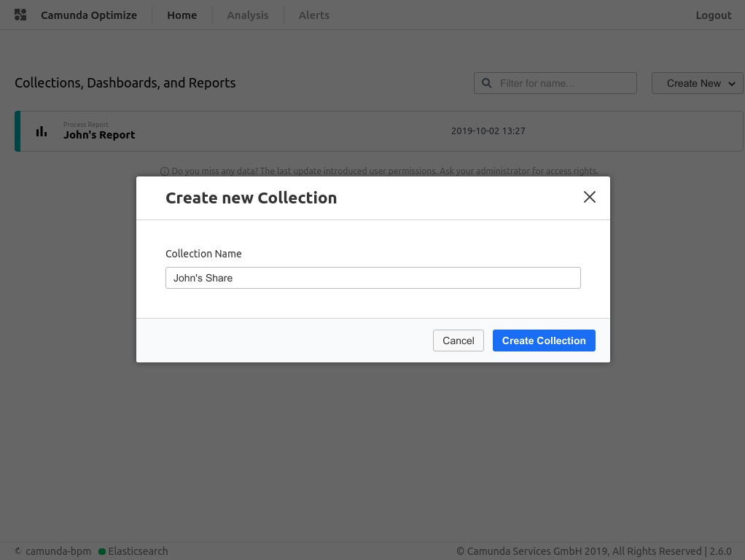Screen dimensions: 745x560
Task: Click the X to close the Collection dialog
Action: (x=589, y=197)
